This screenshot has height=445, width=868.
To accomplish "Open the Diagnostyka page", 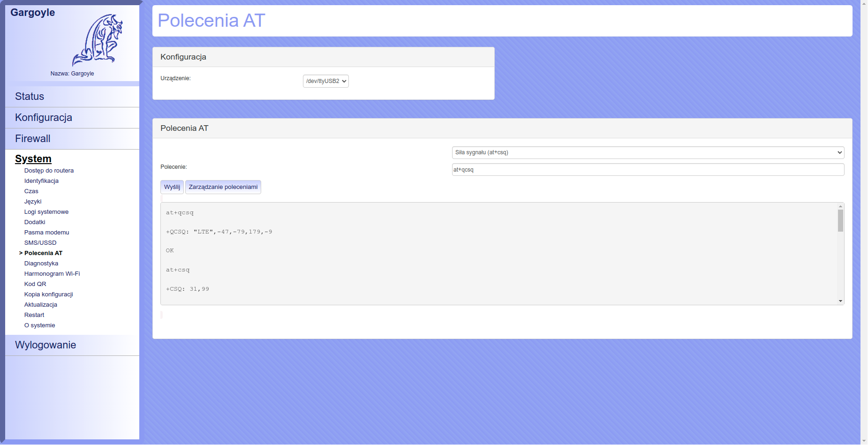I will pos(41,264).
